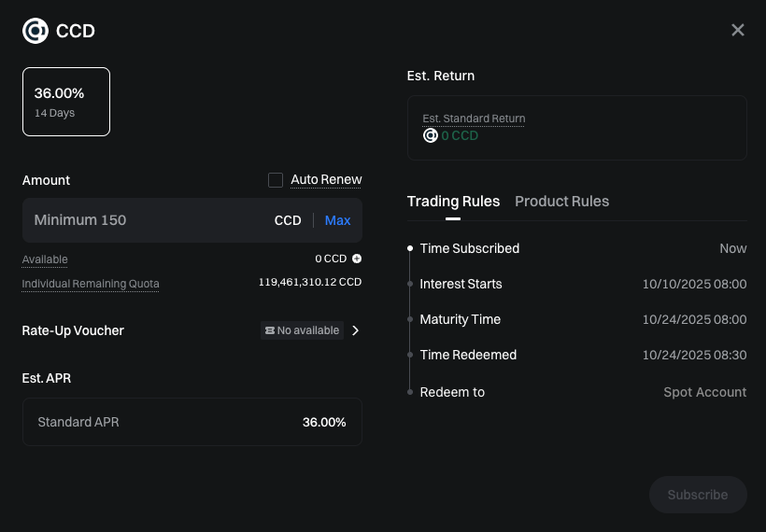Switch to the Trading Rules tab
Viewport: 766px width, 532px height.
[x=453, y=202]
